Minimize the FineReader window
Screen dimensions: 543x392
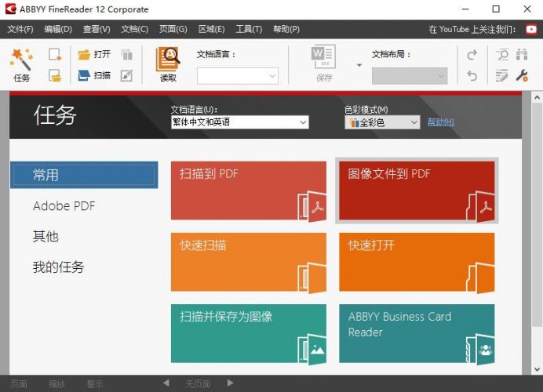click(465, 9)
